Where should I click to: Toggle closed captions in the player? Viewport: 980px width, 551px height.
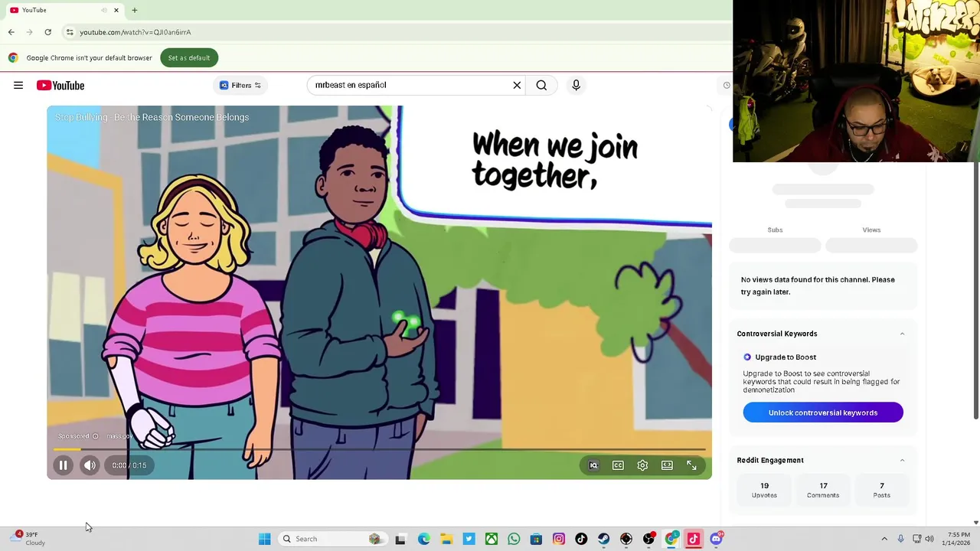pyautogui.click(x=618, y=465)
